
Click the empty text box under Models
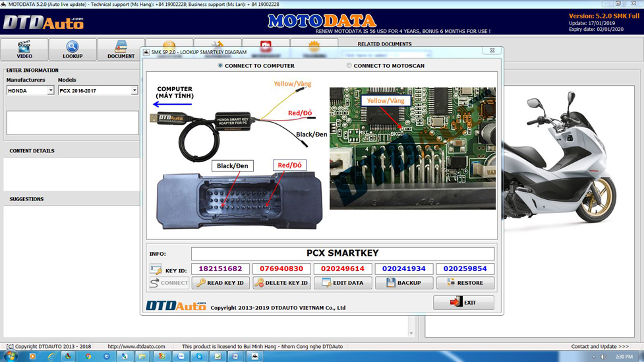click(73, 123)
